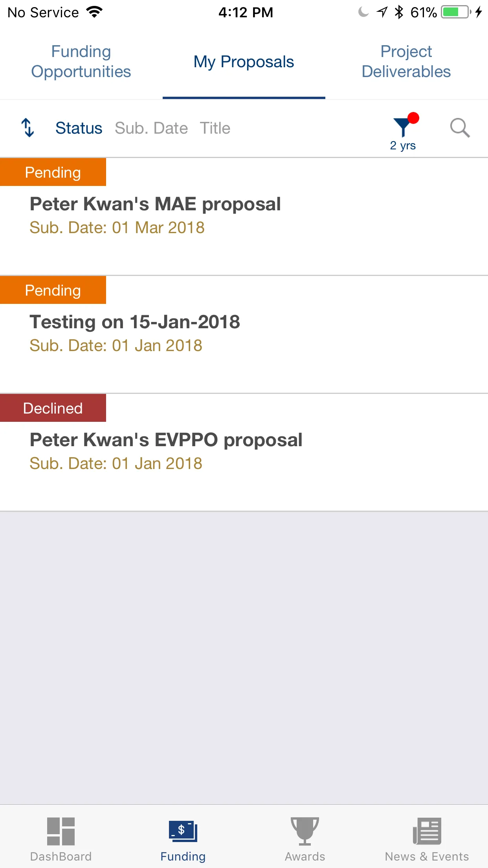488x868 pixels.
Task: Tap the battery indicator in status bar
Action: [x=456, y=12]
